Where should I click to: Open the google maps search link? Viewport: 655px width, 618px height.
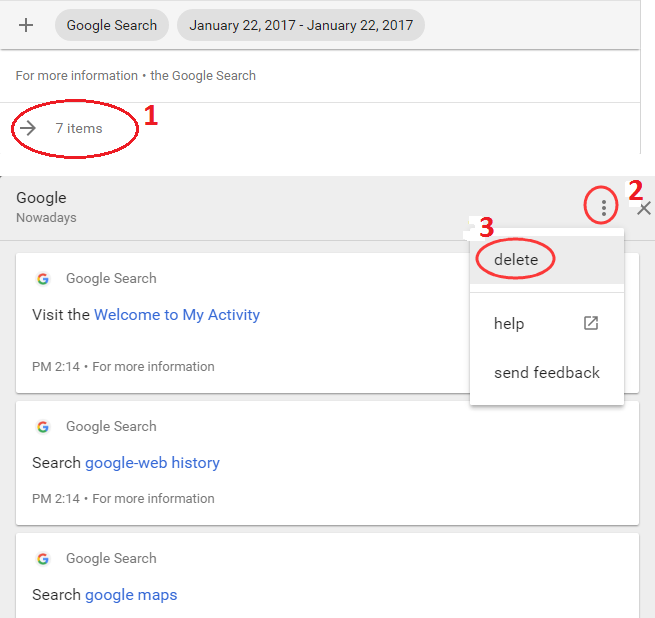coord(131,595)
